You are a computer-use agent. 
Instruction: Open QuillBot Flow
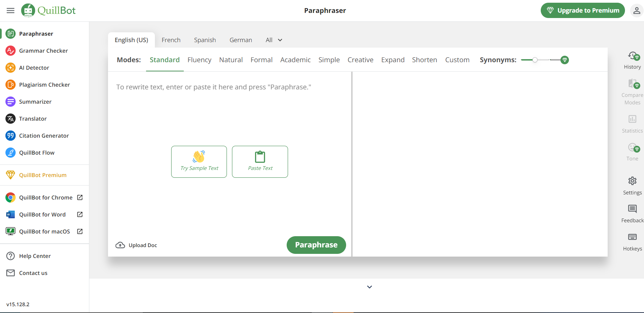click(x=36, y=152)
